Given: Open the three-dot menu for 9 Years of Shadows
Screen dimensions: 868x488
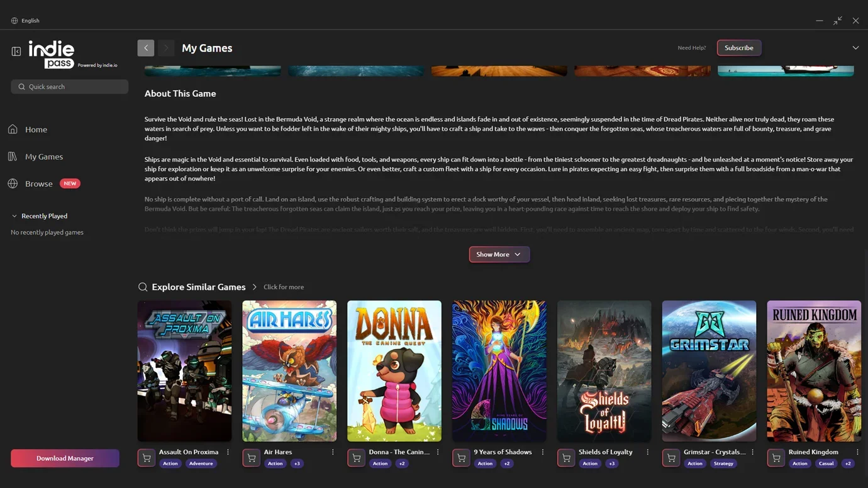Looking at the screenshot, I should point(543,452).
